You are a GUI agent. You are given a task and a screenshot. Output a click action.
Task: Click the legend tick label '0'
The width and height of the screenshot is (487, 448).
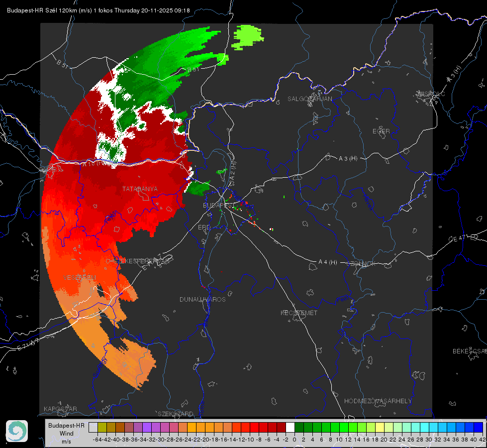pyautogui.click(x=294, y=440)
